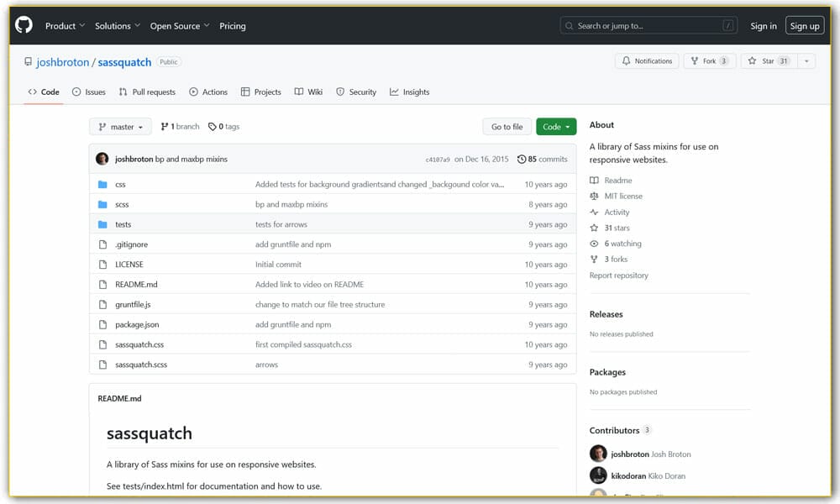
Task: Expand the master branch dropdown
Action: click(x=120, y=127)
